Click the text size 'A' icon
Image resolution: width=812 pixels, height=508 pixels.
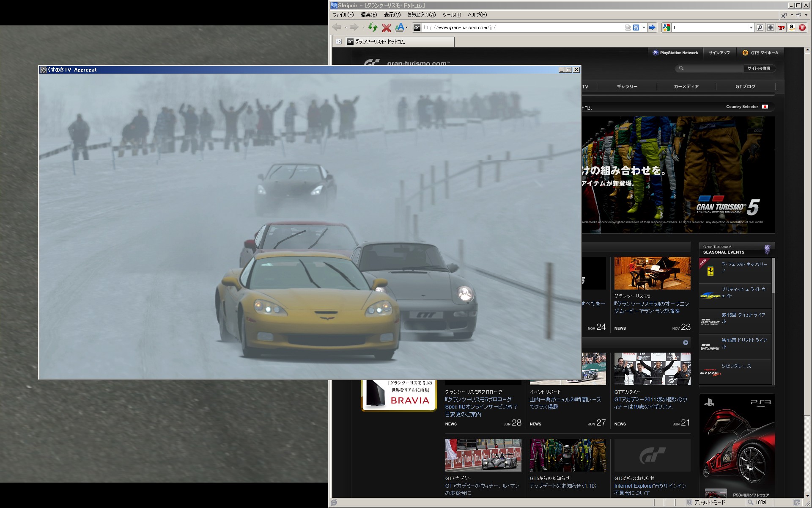coord(399,28)
